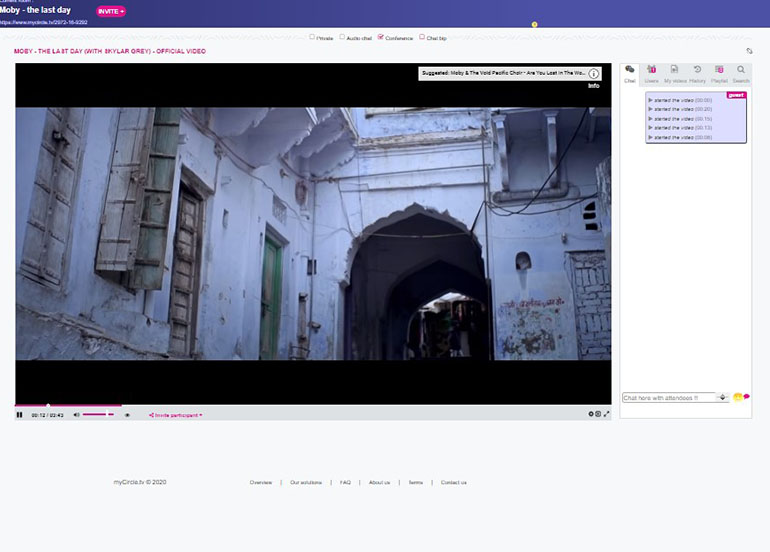The width and height of the screenshot is (770, 552).
Task: Click the resize icon right of the video title
Action: click(x=749, y=51)
